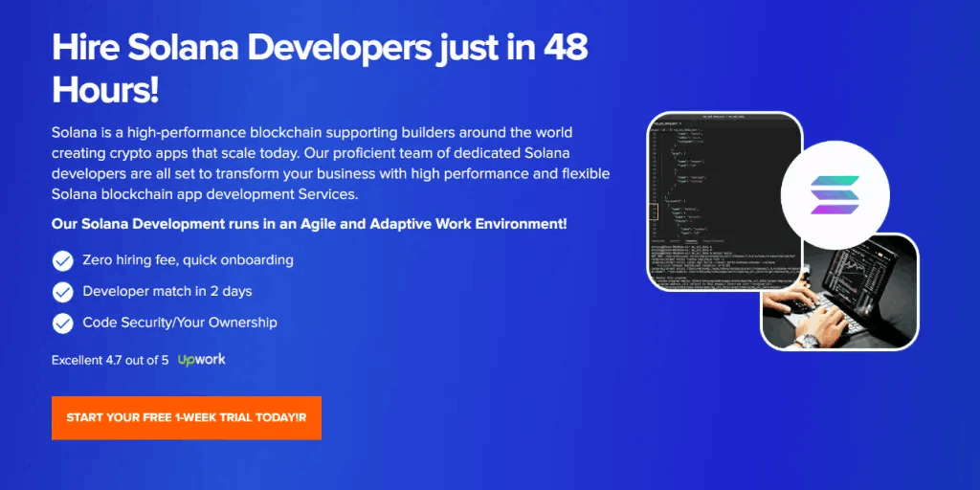The height and width of the screenshot is (490, 980).
Task: Click the checkmark icon beside Code Security
Action: (x=63, y=323)
